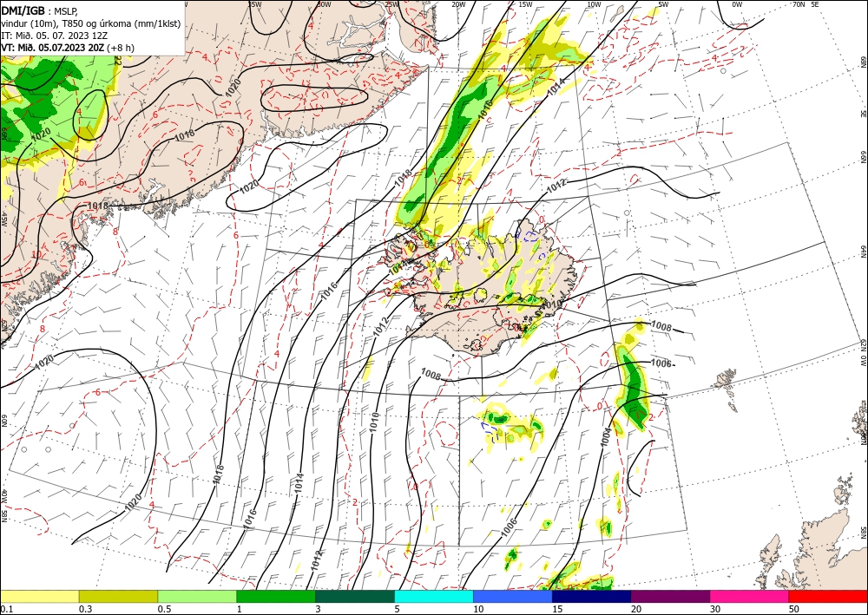Click the '1004' isobar label
The width and height of the screenshot is (868, 615).
pyautogui.click(x=604, y=437)
